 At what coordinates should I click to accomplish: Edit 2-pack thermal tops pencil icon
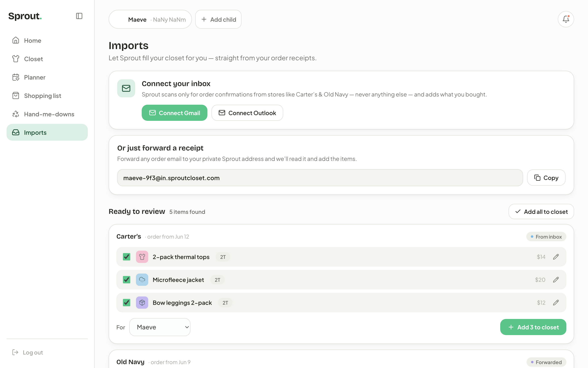pos(556,257)
